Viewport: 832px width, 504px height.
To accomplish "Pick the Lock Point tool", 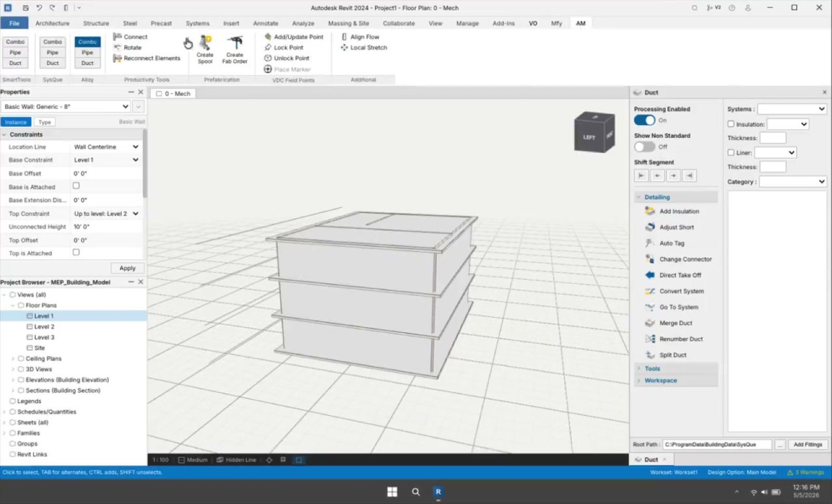I will tap(284, 47).
